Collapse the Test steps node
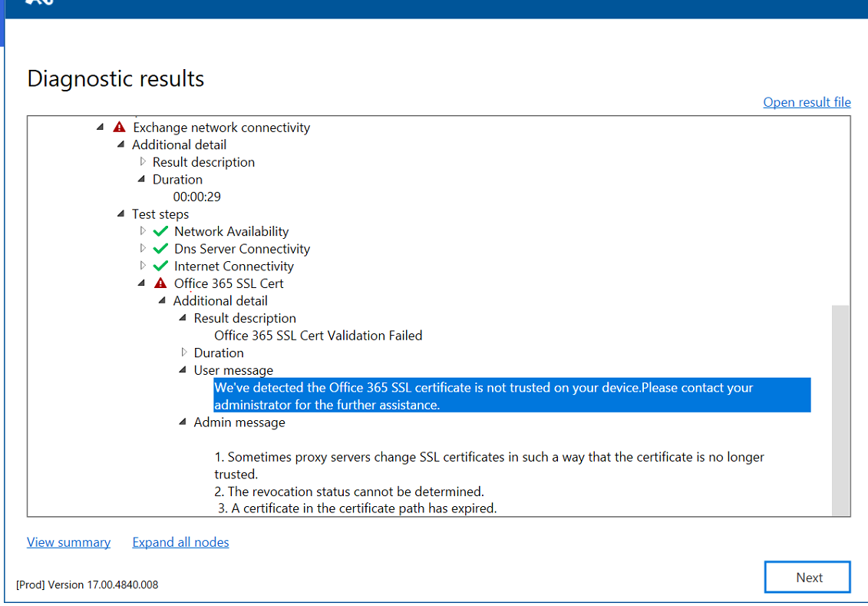The height and width of the screenshot is (606, 868). click(120, 214)
